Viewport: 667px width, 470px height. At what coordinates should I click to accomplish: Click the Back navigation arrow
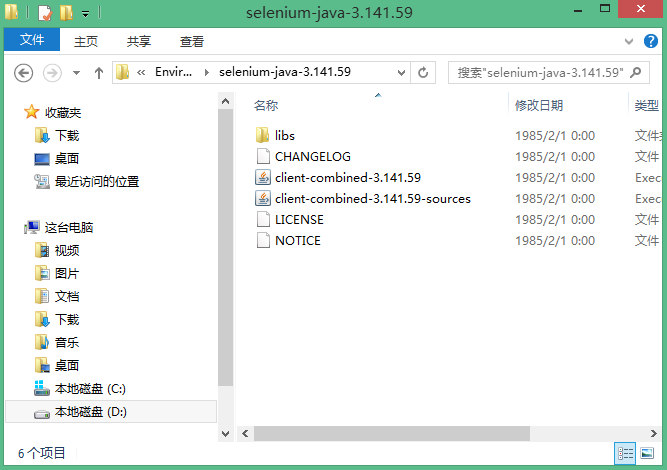pos(23,73)
